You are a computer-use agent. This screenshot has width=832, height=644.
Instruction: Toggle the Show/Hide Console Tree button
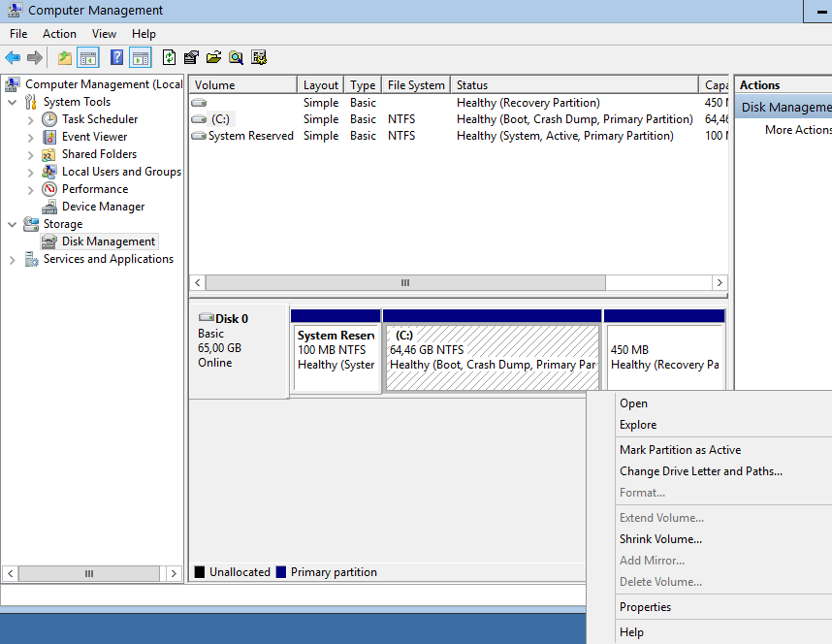[x=88, y=58]
